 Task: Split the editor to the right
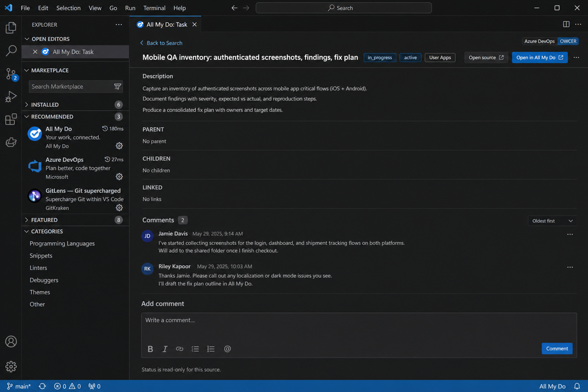[566, 24]
